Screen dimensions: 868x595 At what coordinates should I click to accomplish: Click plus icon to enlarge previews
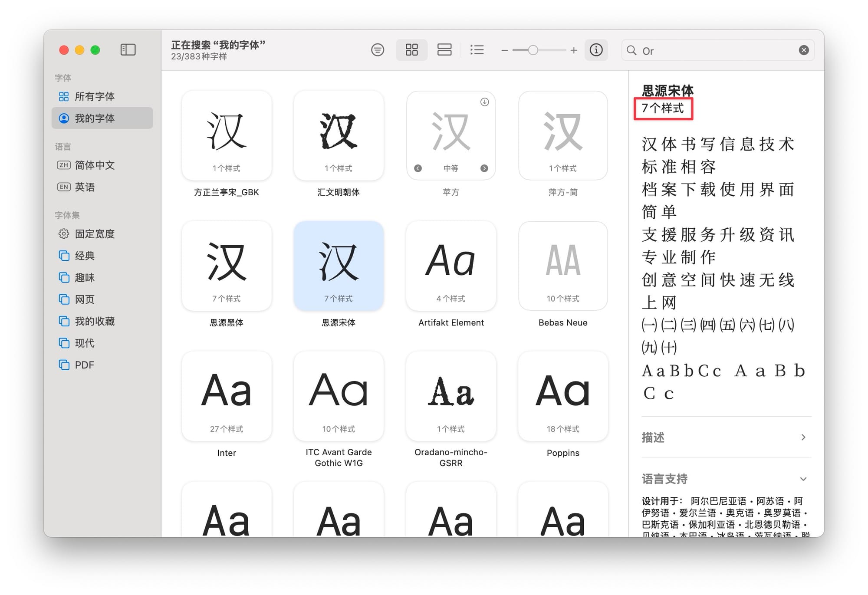click(574, 50)
